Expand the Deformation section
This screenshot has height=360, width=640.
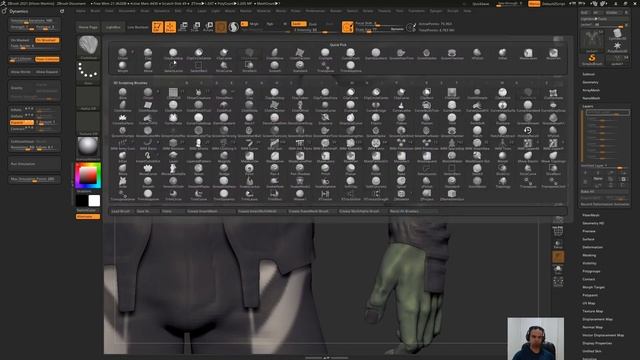click(593, 247)
